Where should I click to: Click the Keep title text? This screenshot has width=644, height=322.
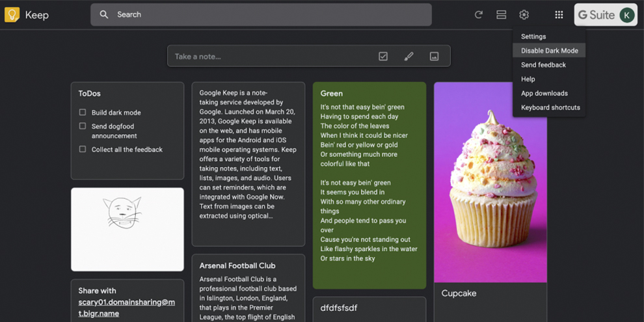coord(37,15)
